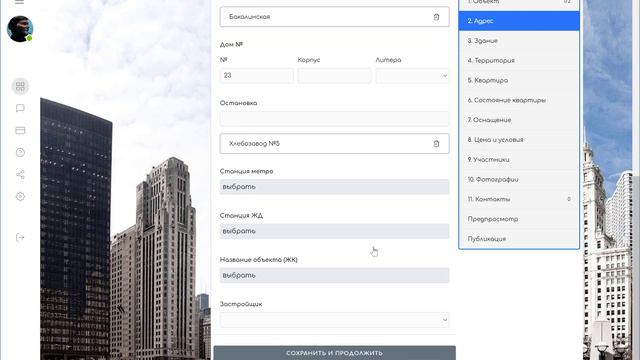The width and height of the screenshot is (640, 360).
Task: Choose a Станция метро value
Action: [x=334, y=187]
